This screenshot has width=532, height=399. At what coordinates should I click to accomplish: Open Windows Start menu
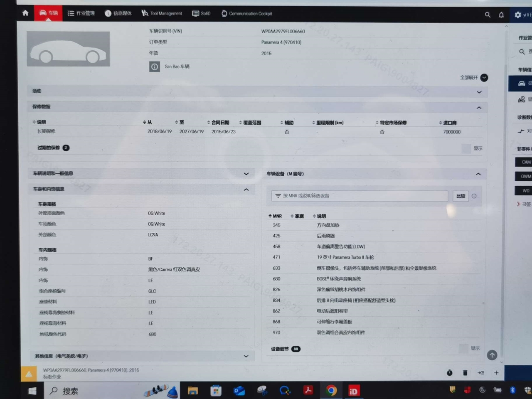[x=32, y=391]
